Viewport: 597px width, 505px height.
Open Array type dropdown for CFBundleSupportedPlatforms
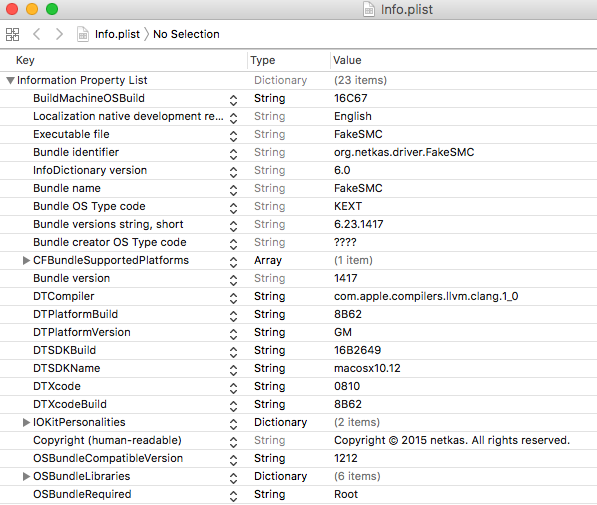268,260
